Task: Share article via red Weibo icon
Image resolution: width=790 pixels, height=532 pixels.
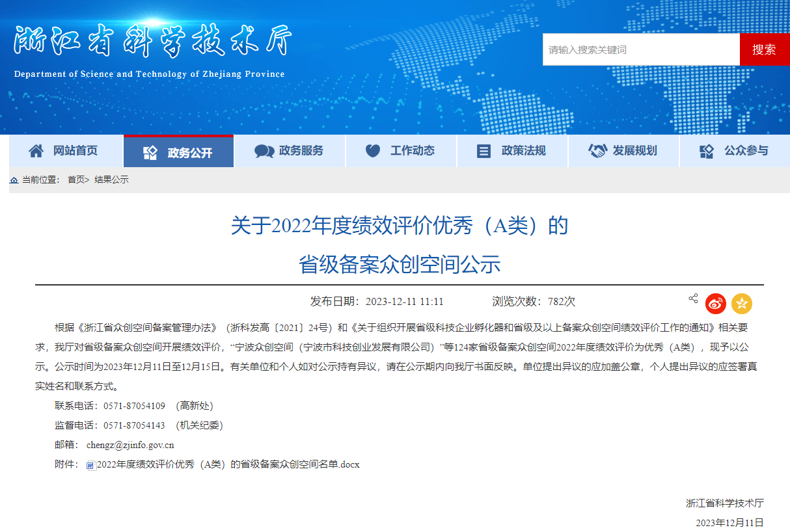Action: click(x=716, y=303)
